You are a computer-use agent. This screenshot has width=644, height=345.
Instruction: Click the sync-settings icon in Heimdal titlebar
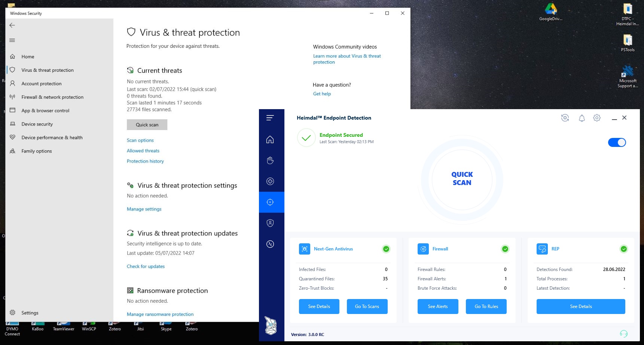565,118
